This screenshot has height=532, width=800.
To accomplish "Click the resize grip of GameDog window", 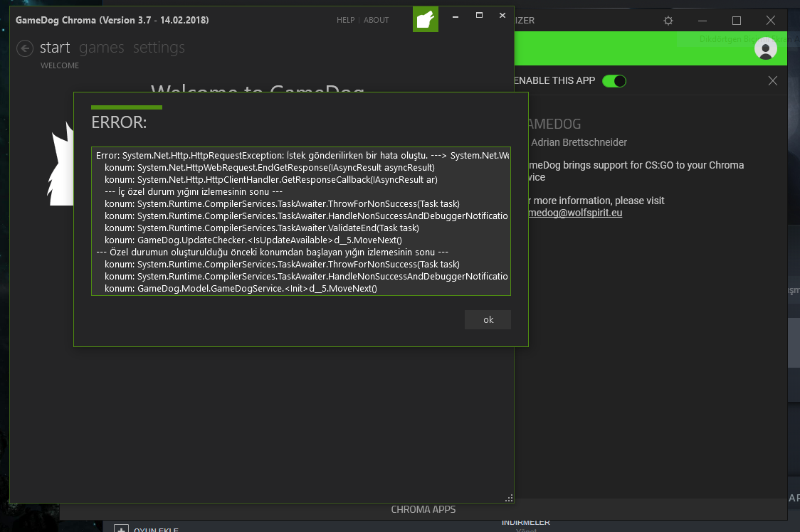I will tap(509, 499).
